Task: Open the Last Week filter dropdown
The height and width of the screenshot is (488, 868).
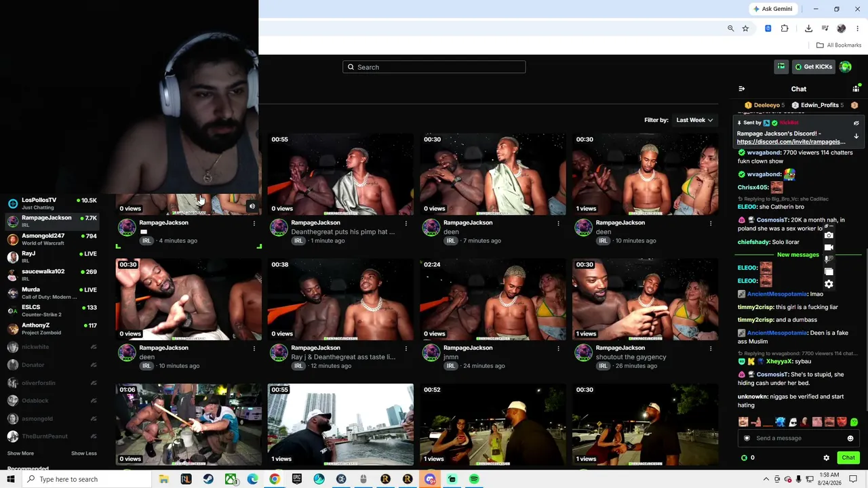Action: pyautogui.click(x=694, y=120)
